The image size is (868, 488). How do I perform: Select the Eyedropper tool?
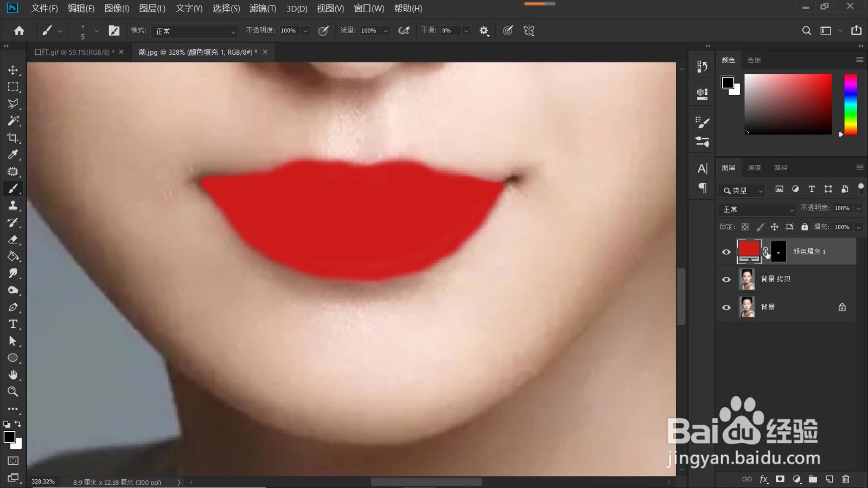13,155
